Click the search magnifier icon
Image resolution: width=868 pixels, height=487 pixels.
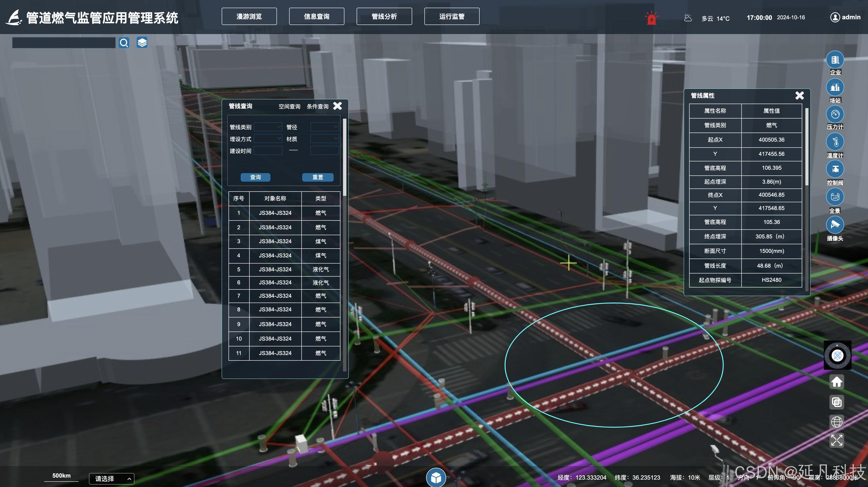[x=124, y=43]
